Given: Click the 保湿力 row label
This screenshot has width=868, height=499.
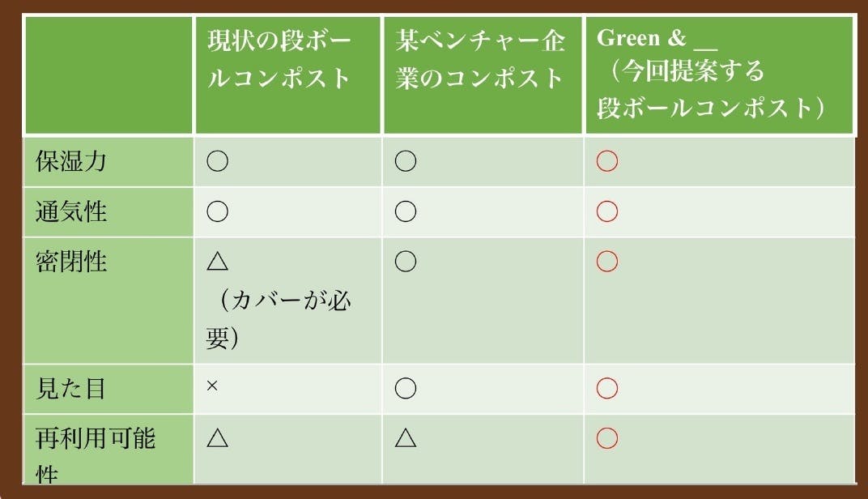Looking at the screenshot, I should pyautogui.click(x=71, y=161).
